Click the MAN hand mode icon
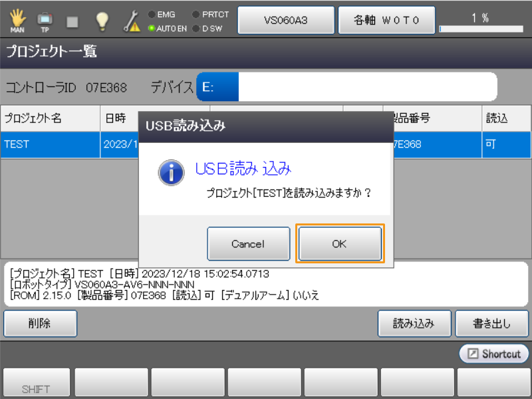This screenshot has height=399, width=532. [17, 21]
